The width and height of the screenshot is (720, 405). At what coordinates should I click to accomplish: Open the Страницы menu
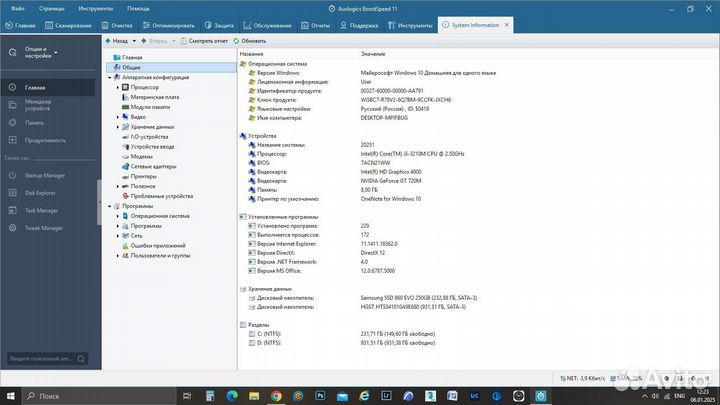pos(51,8)
